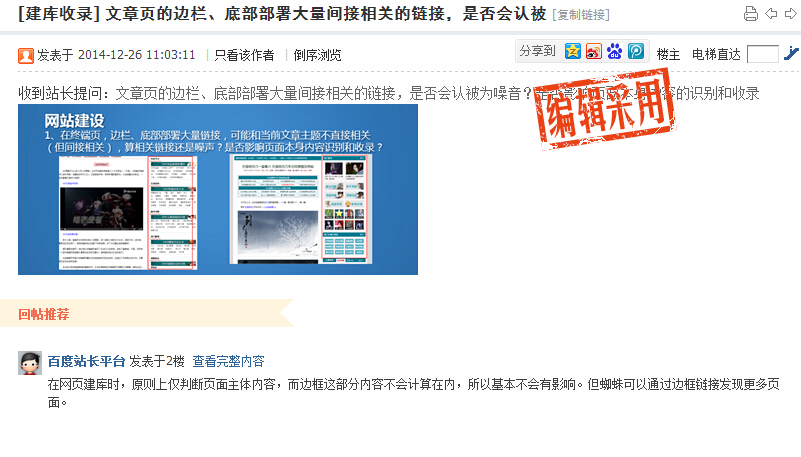Open the 查看完整内容 link

tap(228, 361)
